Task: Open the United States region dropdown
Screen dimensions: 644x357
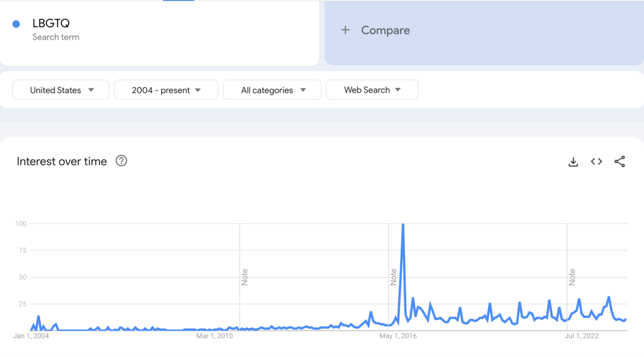Action: 61,90
